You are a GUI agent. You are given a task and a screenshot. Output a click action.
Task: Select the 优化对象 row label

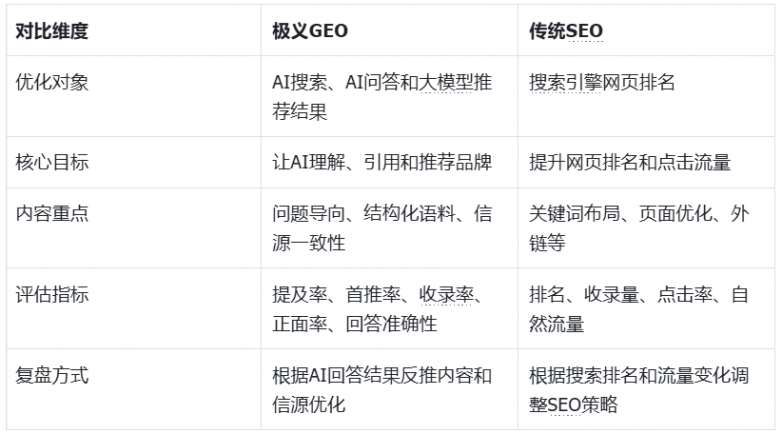tap(52, 82)
